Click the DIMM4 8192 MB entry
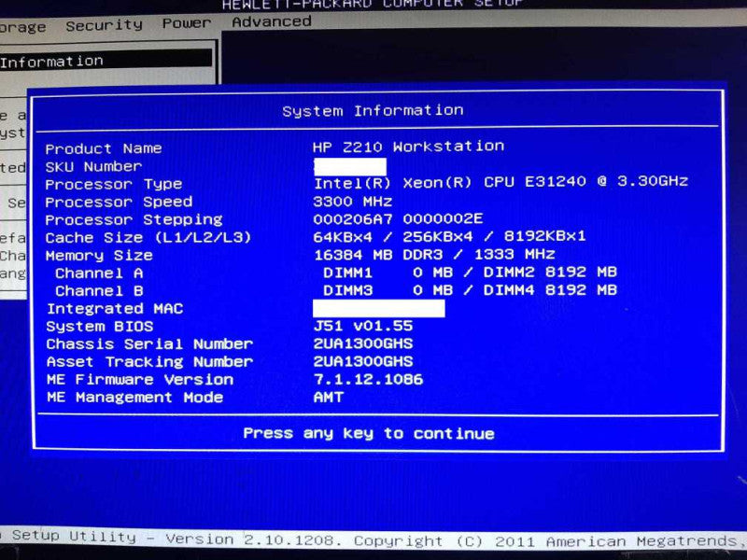 click(550, 289)
